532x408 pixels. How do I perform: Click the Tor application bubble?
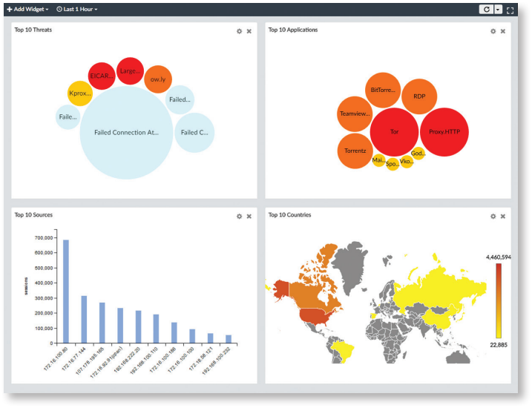coord(395,131)
